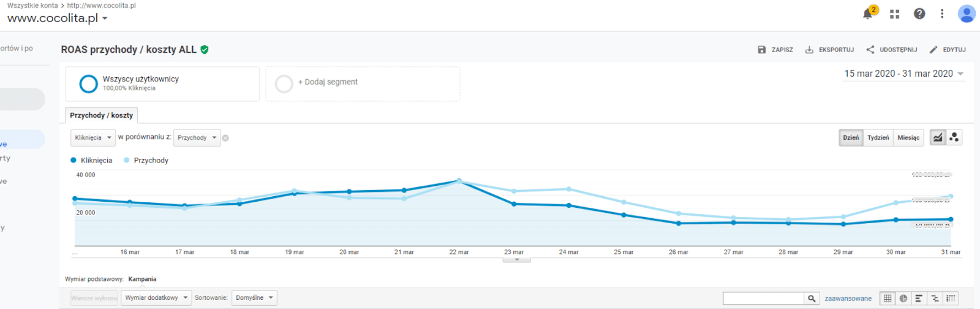Open the zaawansowane filter link
Screen dimensions: 980x309
[848, 299]
